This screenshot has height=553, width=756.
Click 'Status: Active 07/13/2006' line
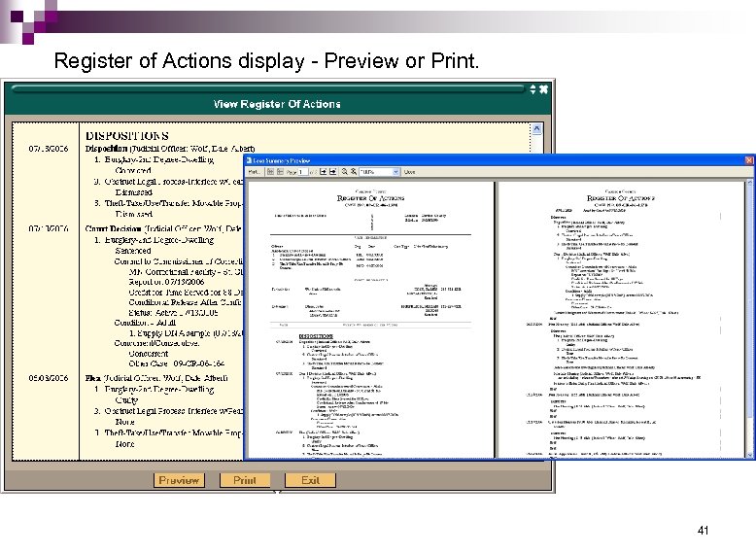click(x=174, y=312)
